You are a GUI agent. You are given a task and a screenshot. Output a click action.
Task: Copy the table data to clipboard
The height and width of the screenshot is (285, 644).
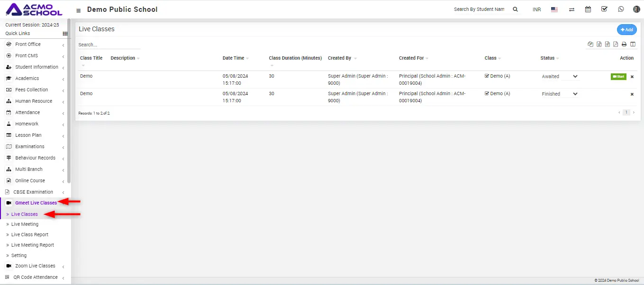pyautogui.click(x=590, y=45)
